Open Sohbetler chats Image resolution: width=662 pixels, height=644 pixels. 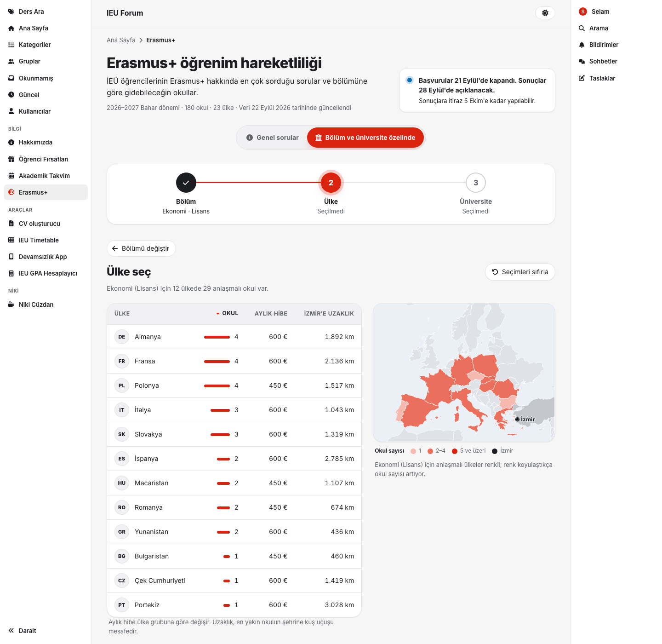[616, 61]
